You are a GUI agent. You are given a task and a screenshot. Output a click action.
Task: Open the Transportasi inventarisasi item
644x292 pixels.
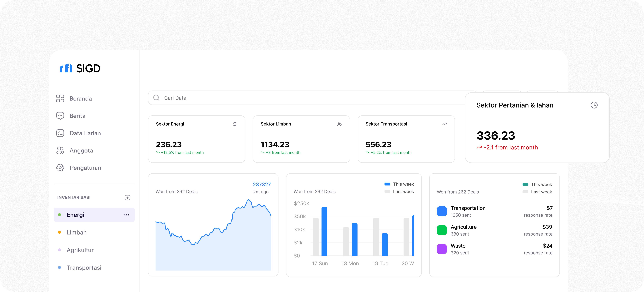tap(84, 268)
